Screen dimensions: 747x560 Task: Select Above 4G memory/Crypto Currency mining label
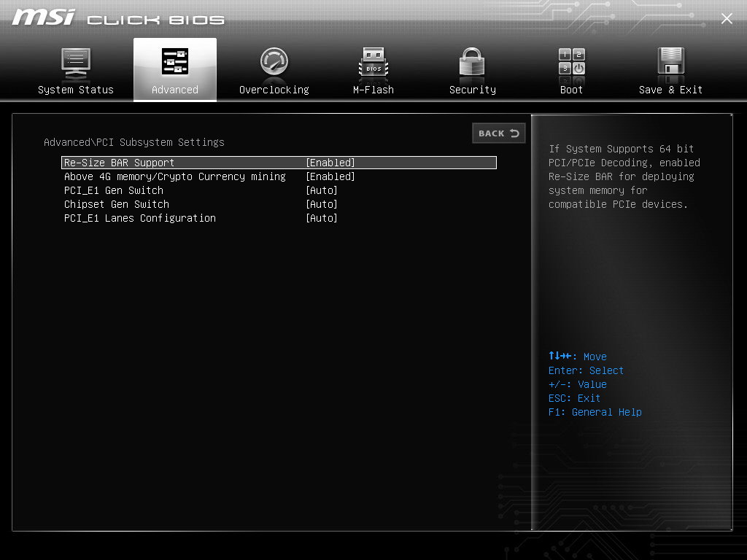pos(175,176)
